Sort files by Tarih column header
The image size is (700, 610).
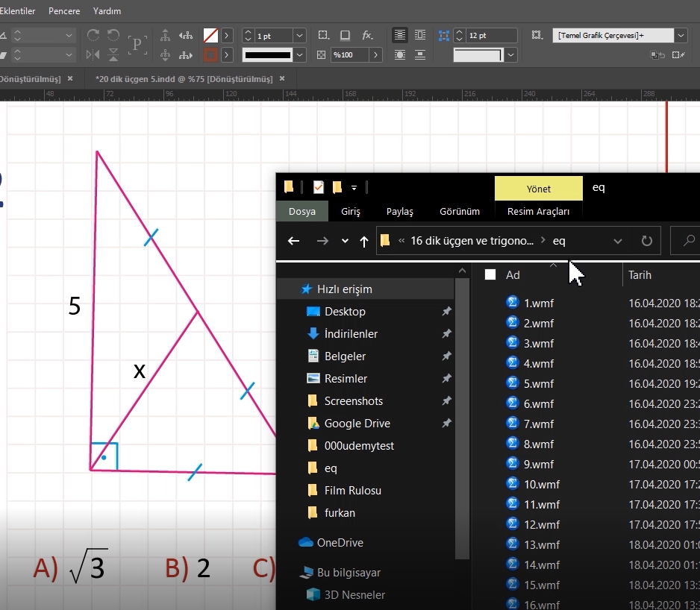(x=640, y=274)
